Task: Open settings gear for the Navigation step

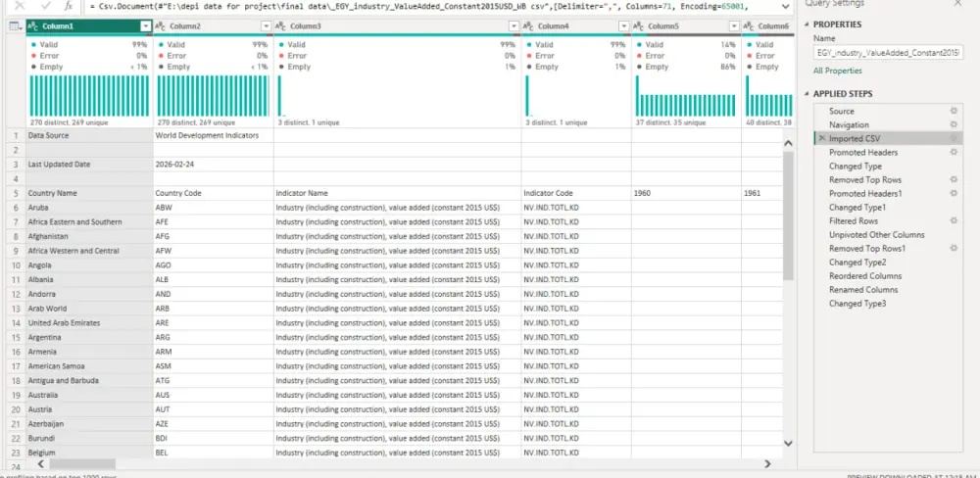Action: tap(954, 124)
